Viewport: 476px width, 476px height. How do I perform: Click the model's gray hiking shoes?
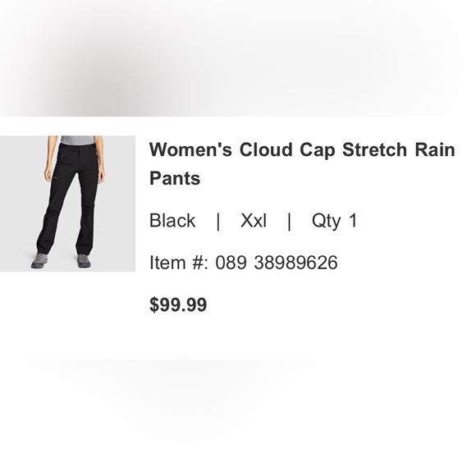(x=62, y=260)
